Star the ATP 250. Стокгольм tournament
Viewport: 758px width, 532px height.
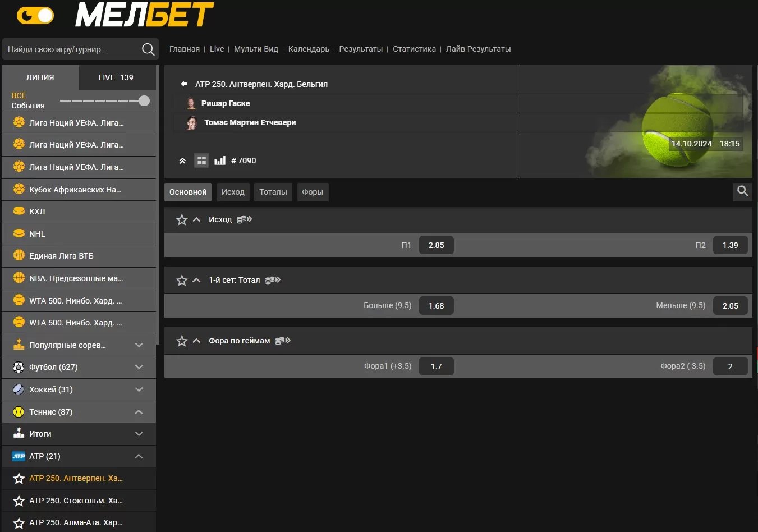19,501
